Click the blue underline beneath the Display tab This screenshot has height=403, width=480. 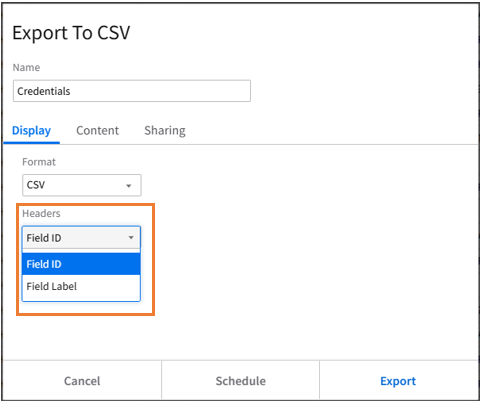coord(32,143)
